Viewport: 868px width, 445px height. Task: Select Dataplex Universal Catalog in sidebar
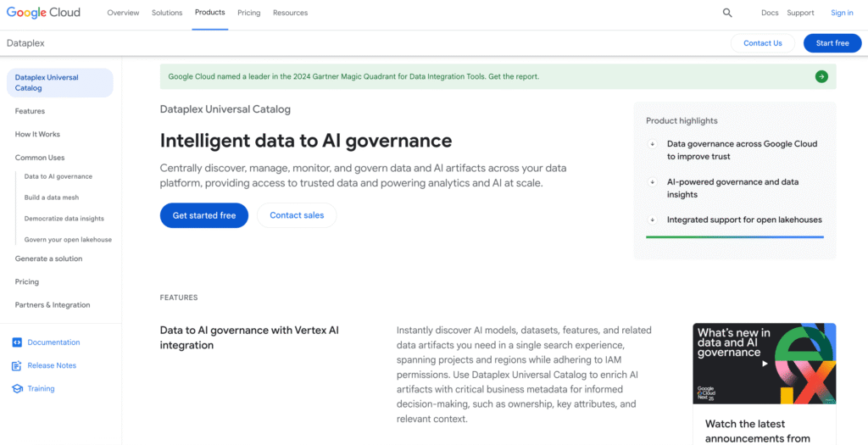pyautogui.click(x=60, y=82)
